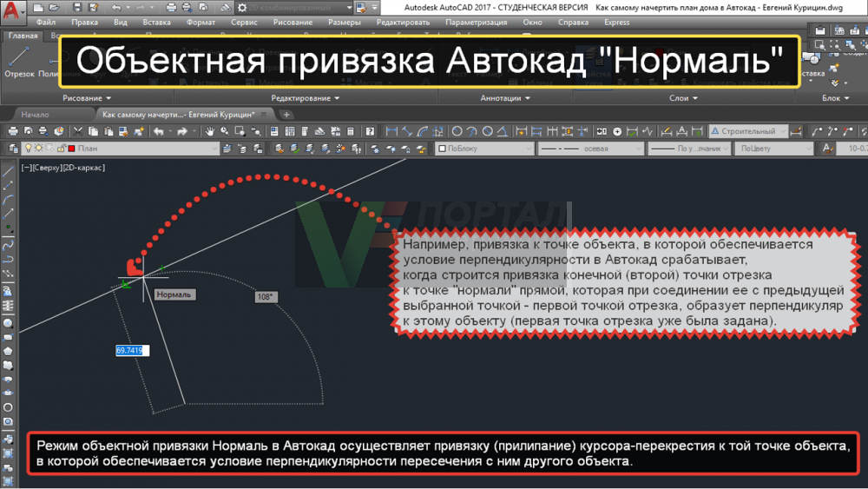
Task: Toggle the layer freeze sun icon
Action: 37,149
